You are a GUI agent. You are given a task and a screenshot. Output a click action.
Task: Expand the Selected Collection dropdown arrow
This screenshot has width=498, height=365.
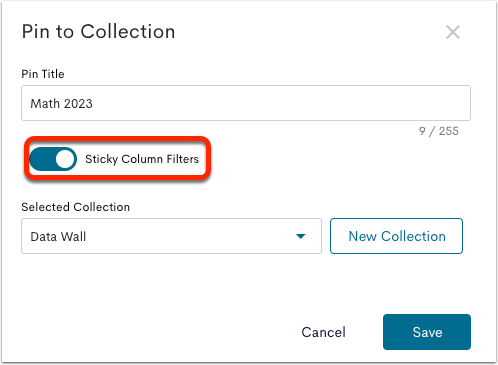tap(301, 236)
